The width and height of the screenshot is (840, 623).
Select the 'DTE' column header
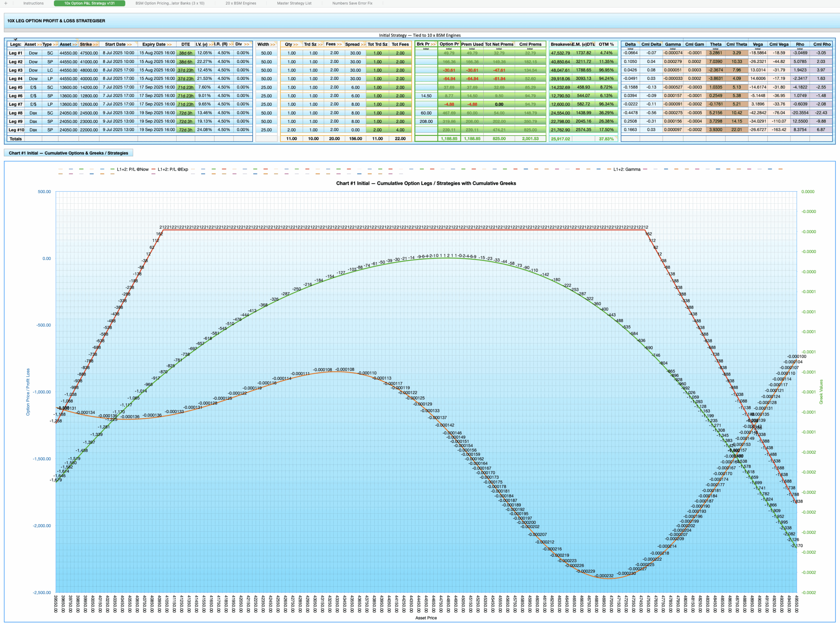tap(185, 45)
